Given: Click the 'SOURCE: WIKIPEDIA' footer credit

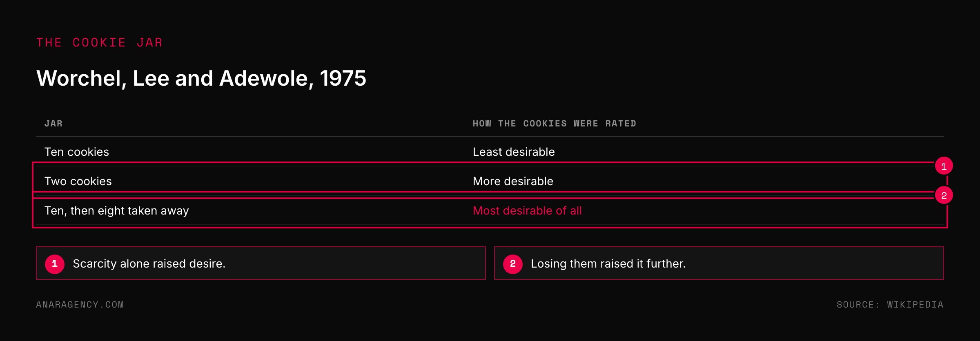Looking at the screenshot, I should pos(890,305).
